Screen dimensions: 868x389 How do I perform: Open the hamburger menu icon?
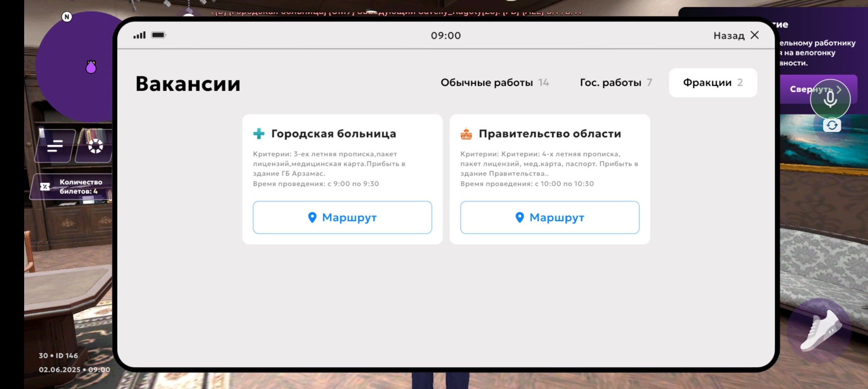[55, 146]
